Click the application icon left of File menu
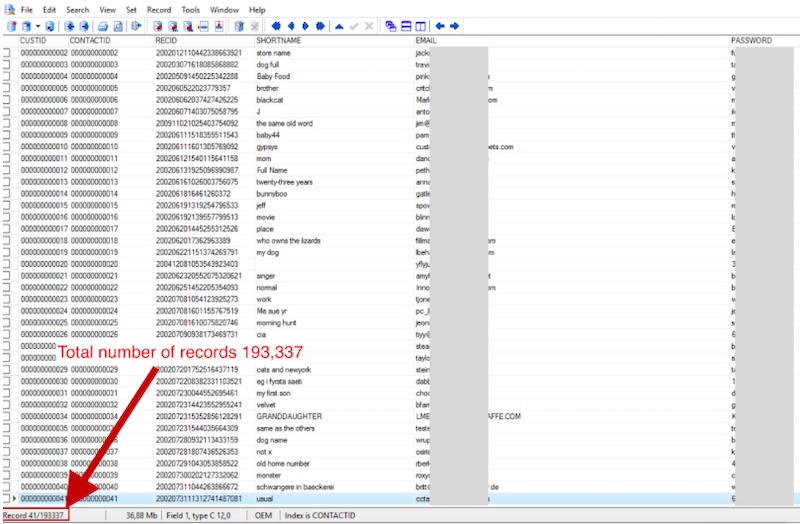This screenshot has height=524, width=800. tap(10, 9)
